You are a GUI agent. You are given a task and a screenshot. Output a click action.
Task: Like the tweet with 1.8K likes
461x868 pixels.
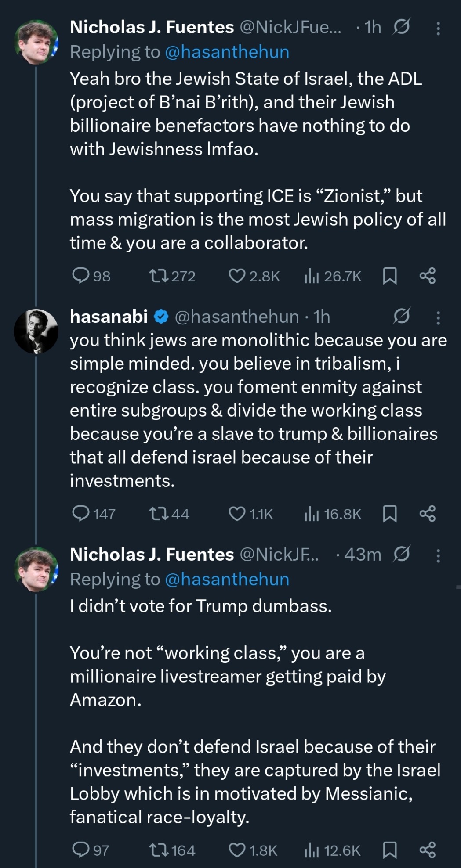coord(237,850)
